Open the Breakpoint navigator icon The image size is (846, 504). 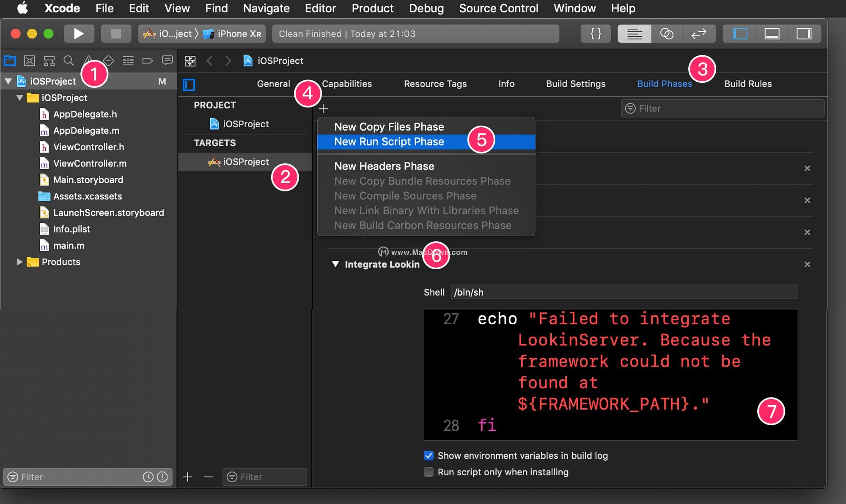pyautogui.click(x=147, y=61)
